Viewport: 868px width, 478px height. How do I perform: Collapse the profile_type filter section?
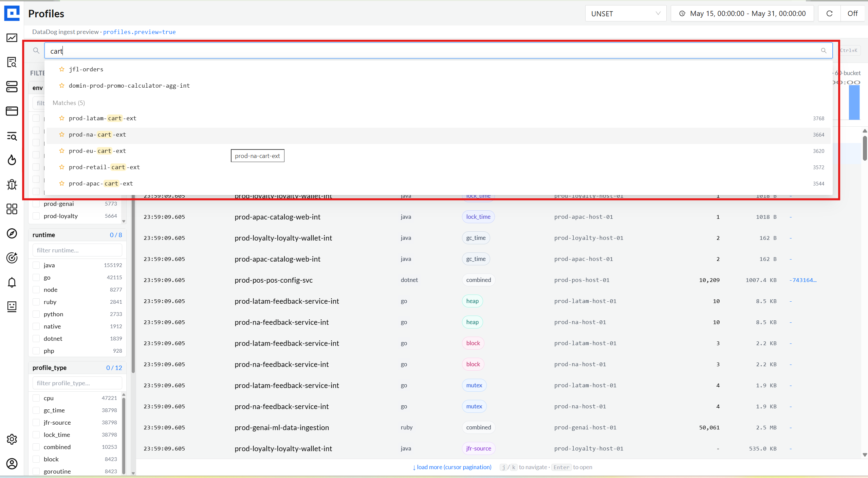click(x=77, y=368)
